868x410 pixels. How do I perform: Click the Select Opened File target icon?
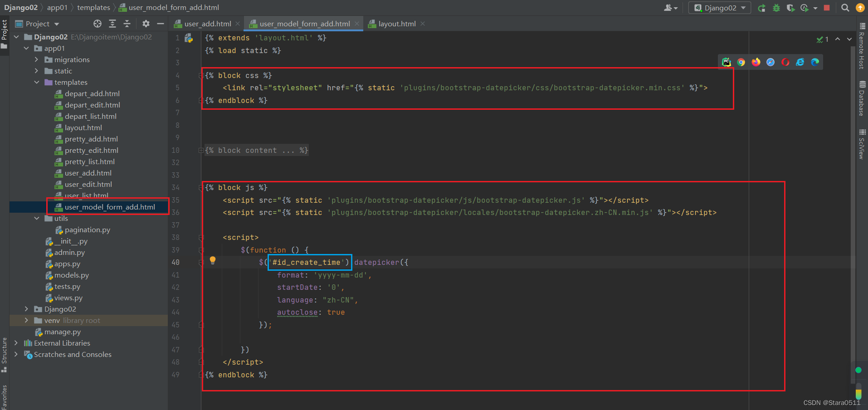tap(98, 24)
